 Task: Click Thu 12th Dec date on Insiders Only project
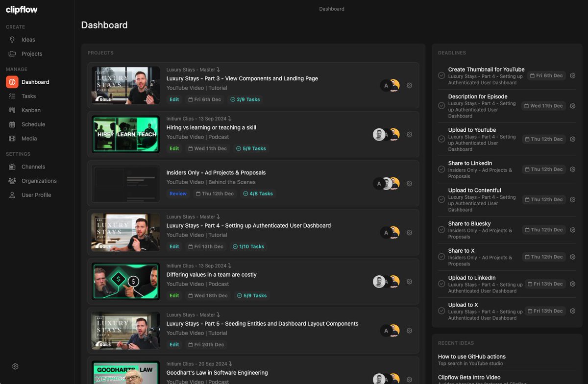[215, 193]
